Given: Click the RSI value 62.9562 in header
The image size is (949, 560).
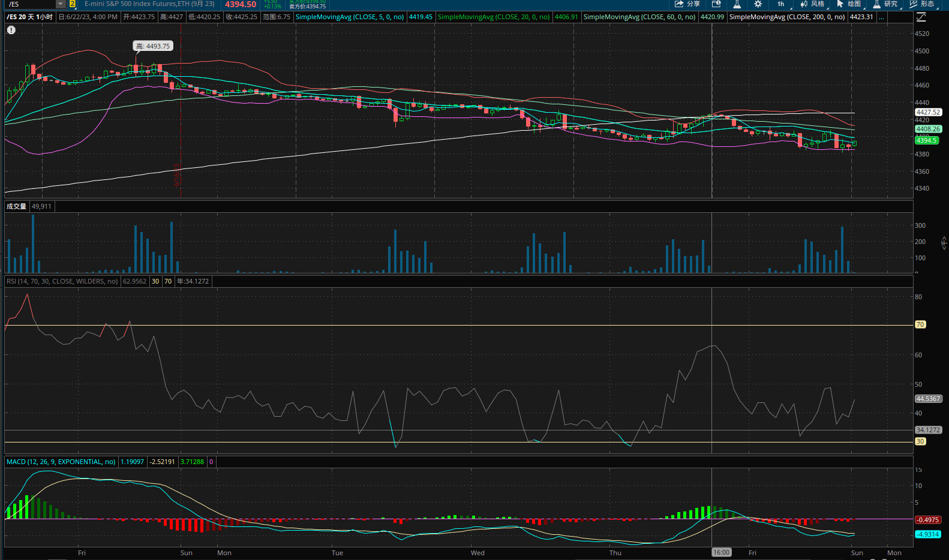Looking at the screenshot, I should pyautogui.click(x=134, y=281).
